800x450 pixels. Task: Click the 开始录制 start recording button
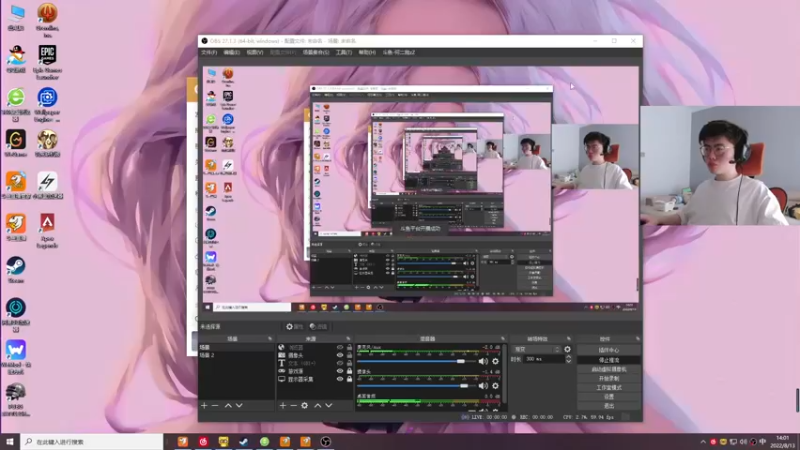point(609,378)
